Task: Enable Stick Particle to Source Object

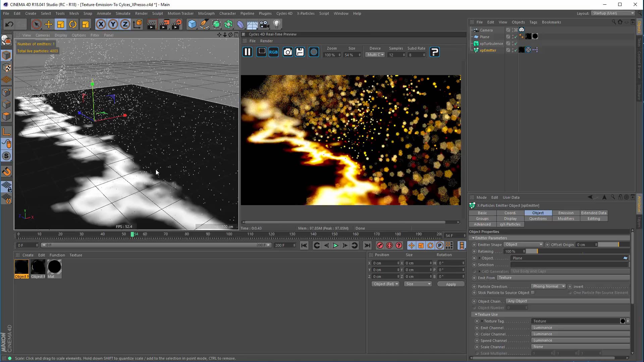Action: 533,292
